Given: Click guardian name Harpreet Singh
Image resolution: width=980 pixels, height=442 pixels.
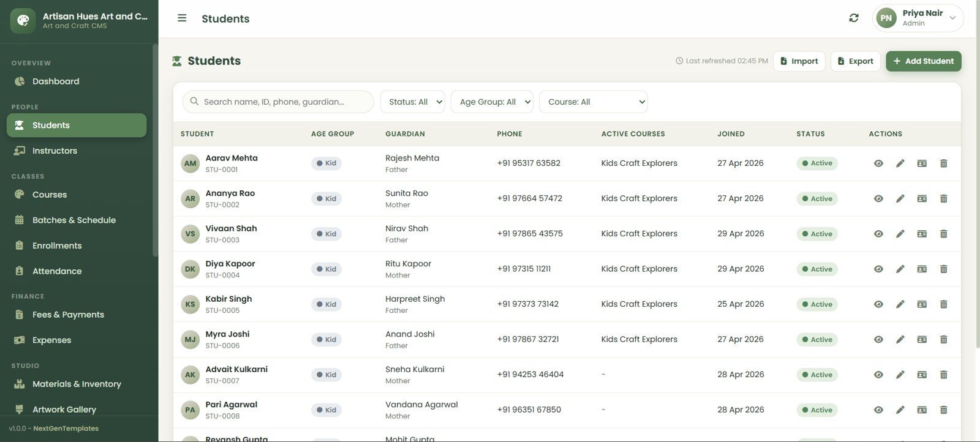Looking at the screenshot, I should click(415, 299).
